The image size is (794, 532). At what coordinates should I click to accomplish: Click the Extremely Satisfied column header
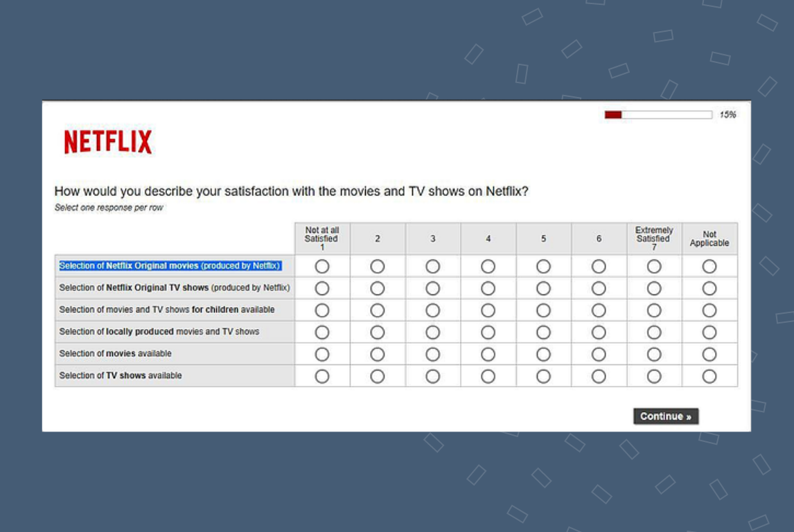654,238
